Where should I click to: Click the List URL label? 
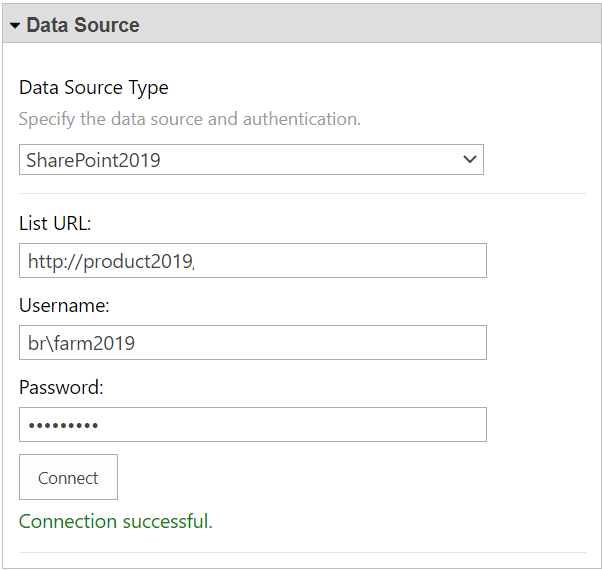pos(55,223)
